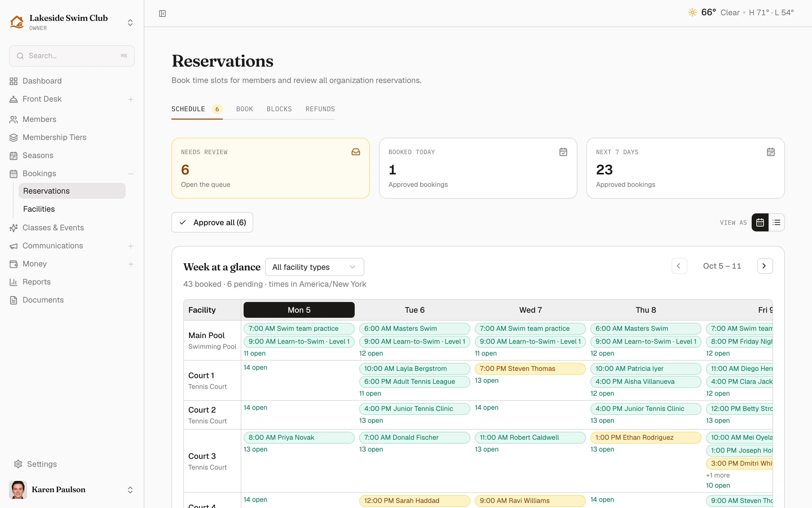This screenshot has width=812, height=508.
Task: Select Reservations in sidebar
Action: click(72, 191)
